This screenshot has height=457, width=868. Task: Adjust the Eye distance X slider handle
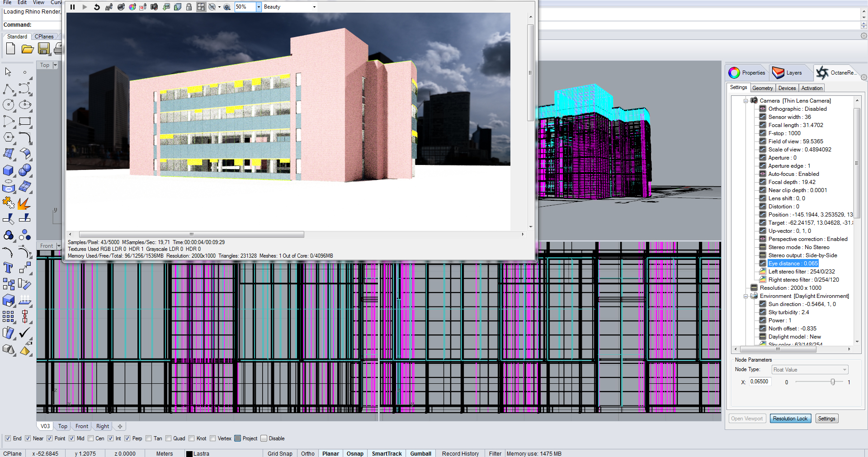[833, 382]
